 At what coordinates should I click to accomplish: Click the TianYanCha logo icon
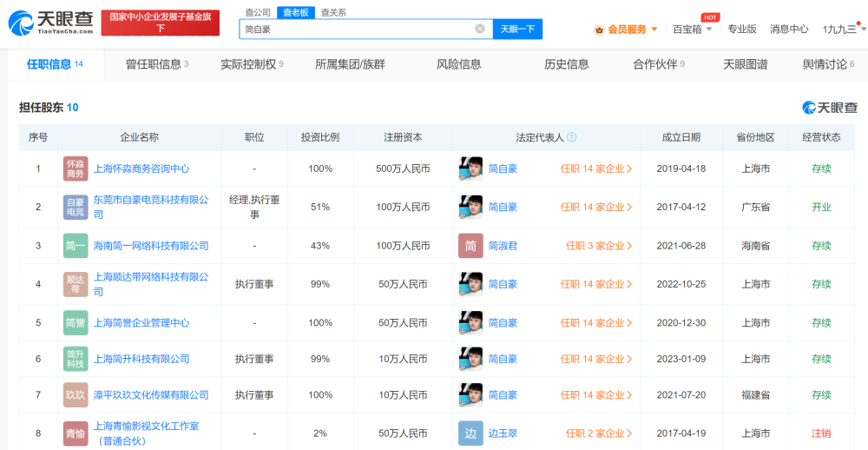tap(21, 23)
